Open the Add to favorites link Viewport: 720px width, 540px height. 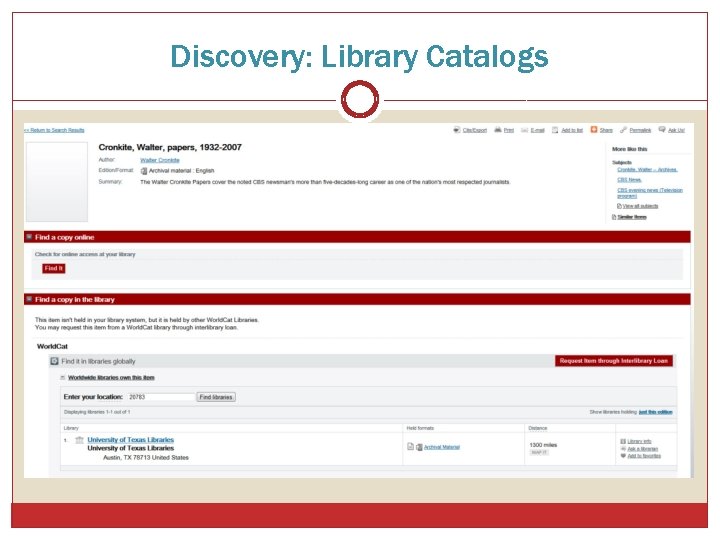[644, 456]
